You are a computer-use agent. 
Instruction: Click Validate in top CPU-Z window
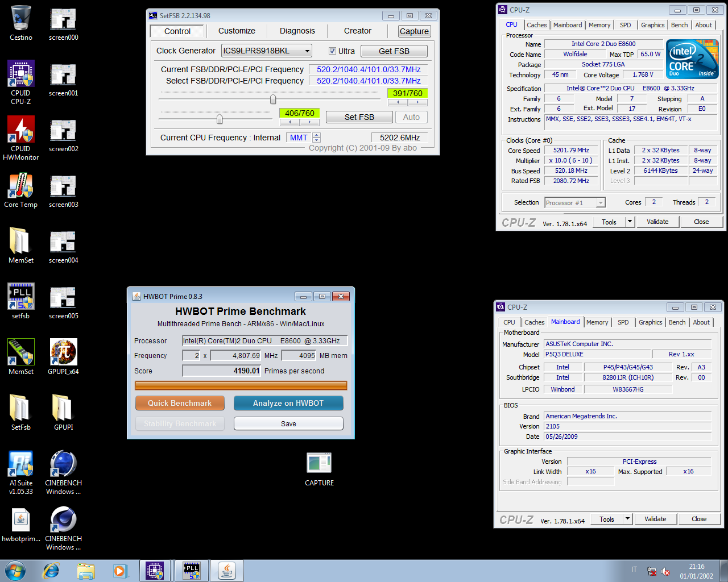(657, 222)
